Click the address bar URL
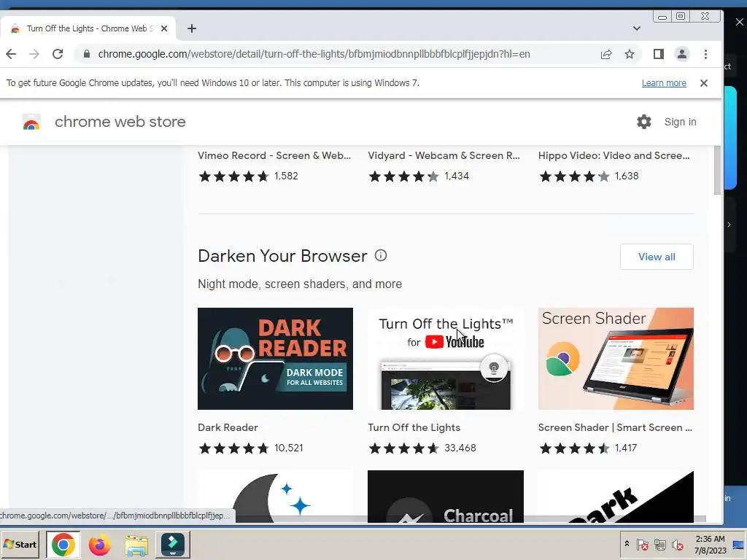 314,54
